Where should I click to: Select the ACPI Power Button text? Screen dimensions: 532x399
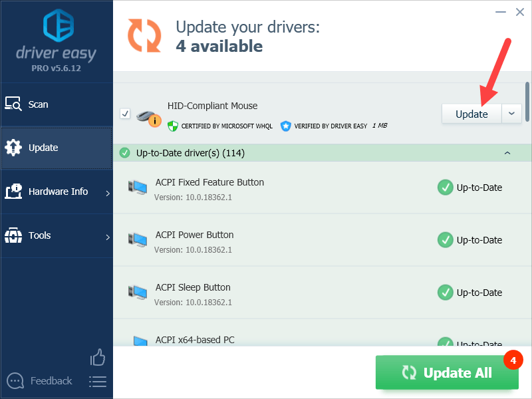click(x=194, y=235)
